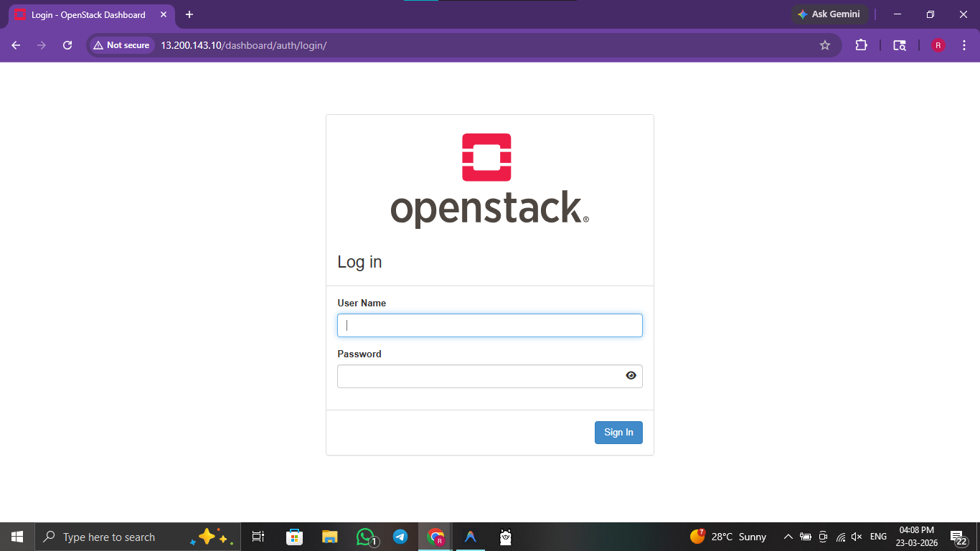The width and height of the screenshot is (980, 551).
Task: Open Chrome's three-dot menu
Action: 963,45
